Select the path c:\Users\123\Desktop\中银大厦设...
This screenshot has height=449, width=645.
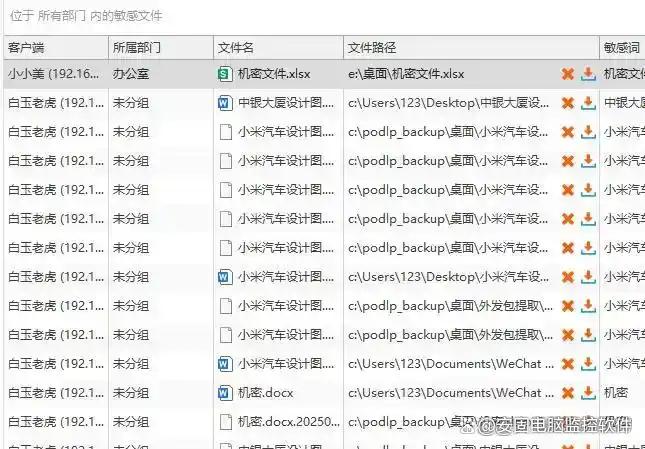448,103
